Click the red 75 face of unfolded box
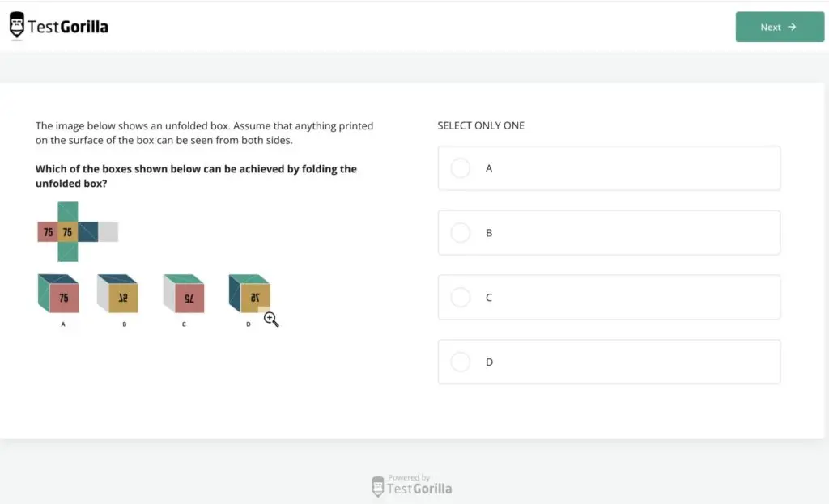829x504 pixels. pyautogui.click(x=48, y=232)
